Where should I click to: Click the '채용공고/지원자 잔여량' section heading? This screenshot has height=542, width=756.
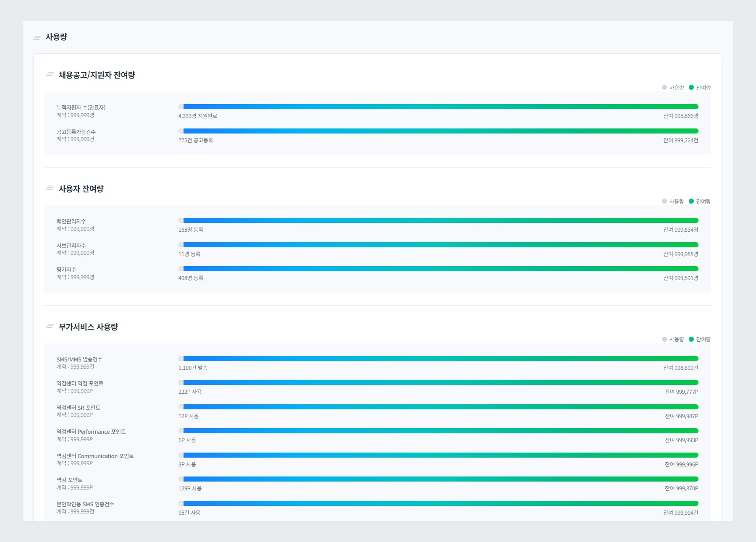click(x=97, y=75)
